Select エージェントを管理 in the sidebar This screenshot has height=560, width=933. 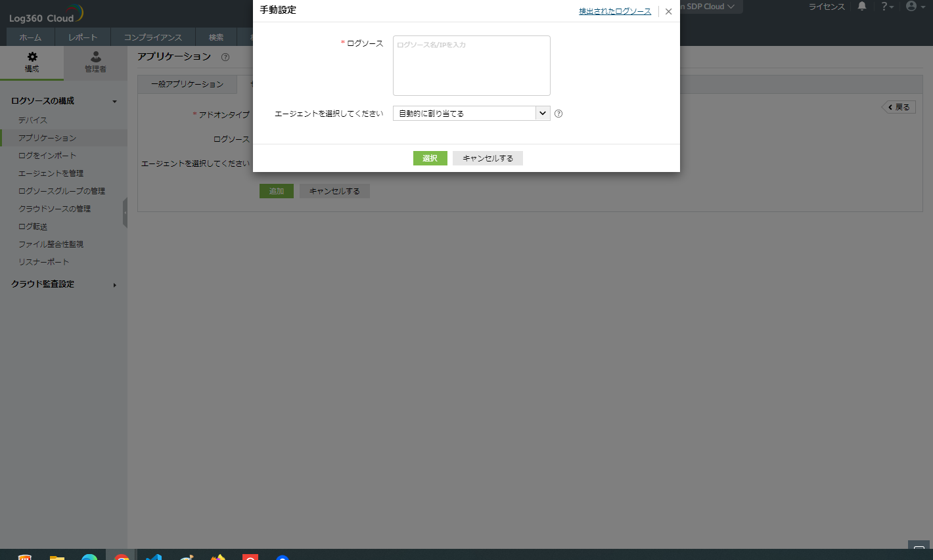(x=51, y=173)
